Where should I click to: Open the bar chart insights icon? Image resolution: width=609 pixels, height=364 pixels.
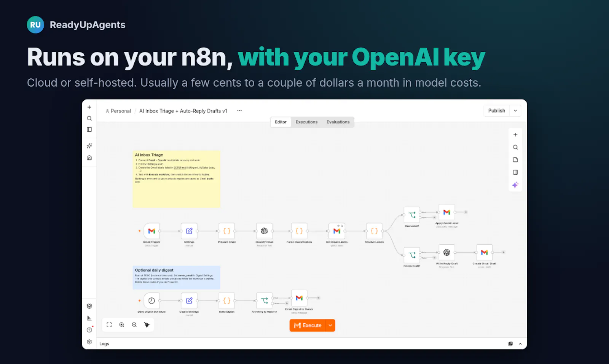click(89, 318)
